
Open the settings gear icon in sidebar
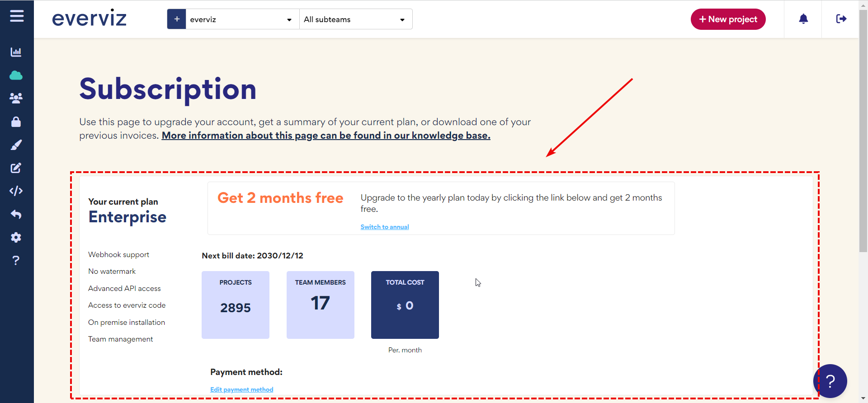(x=16, y=237)
